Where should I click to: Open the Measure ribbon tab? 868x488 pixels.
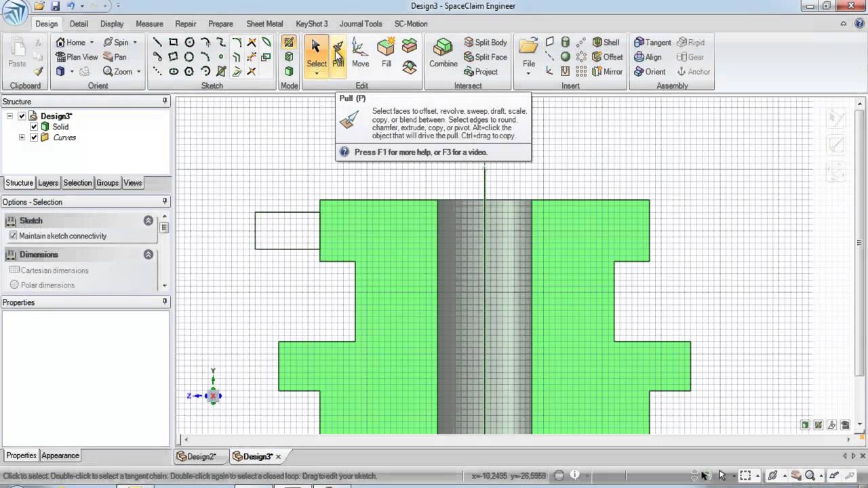149,24
